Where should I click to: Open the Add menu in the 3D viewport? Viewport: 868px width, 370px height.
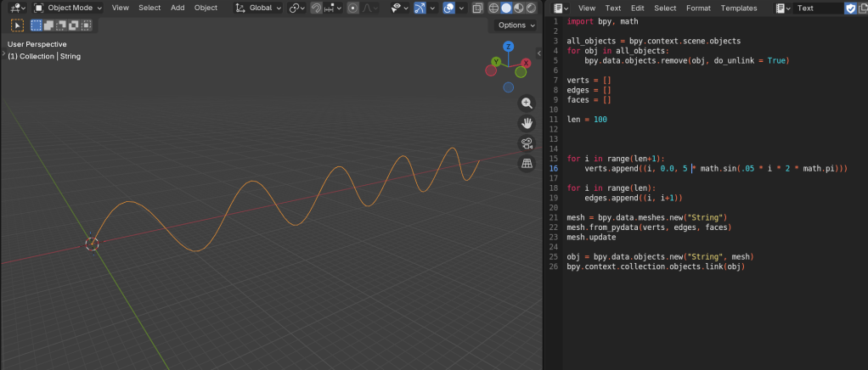point(178,8)
